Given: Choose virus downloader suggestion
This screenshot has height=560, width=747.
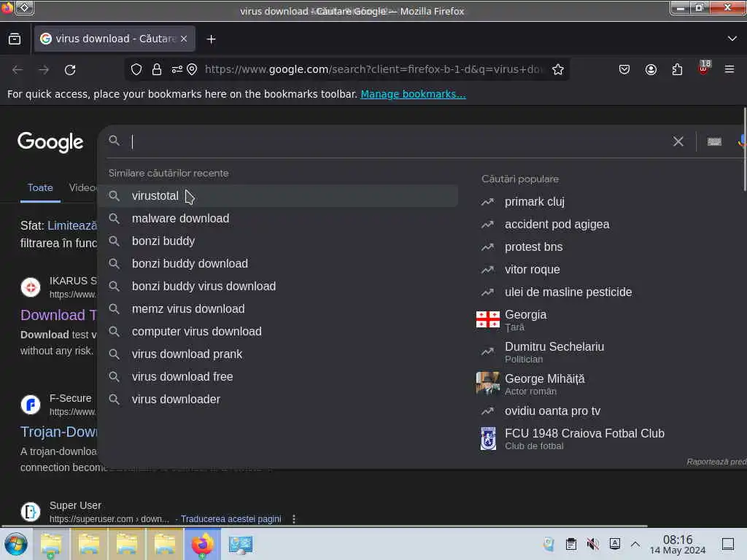Looking at the screenshot, I should (x=278, y=400).
